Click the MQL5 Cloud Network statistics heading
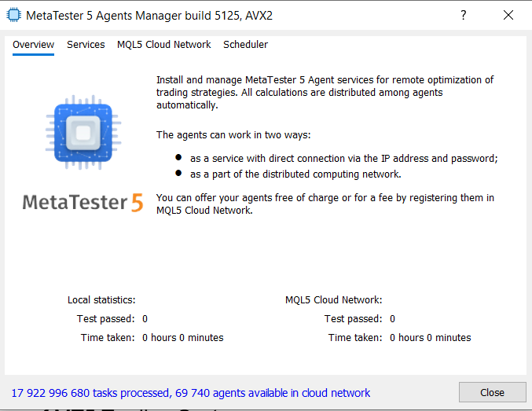 click(x=333, y=300)
